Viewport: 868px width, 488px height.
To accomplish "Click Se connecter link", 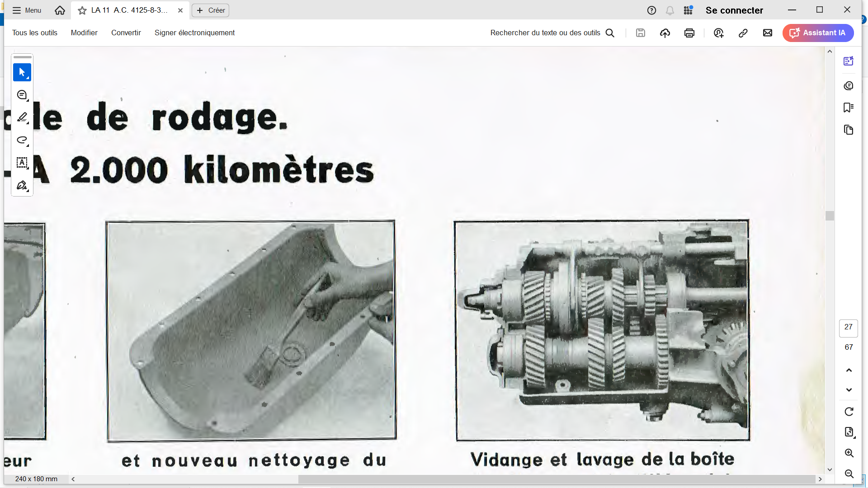I will [734, 10].
